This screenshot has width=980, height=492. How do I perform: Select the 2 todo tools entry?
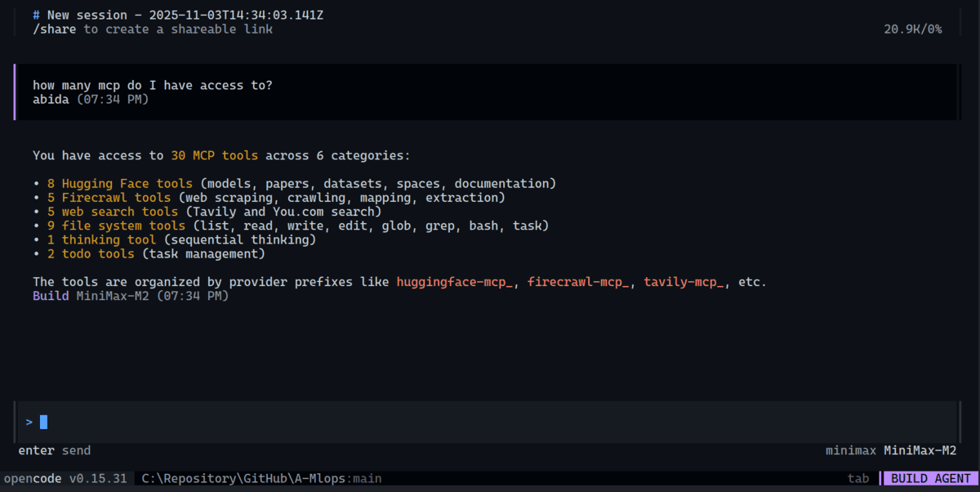(91, 253)
